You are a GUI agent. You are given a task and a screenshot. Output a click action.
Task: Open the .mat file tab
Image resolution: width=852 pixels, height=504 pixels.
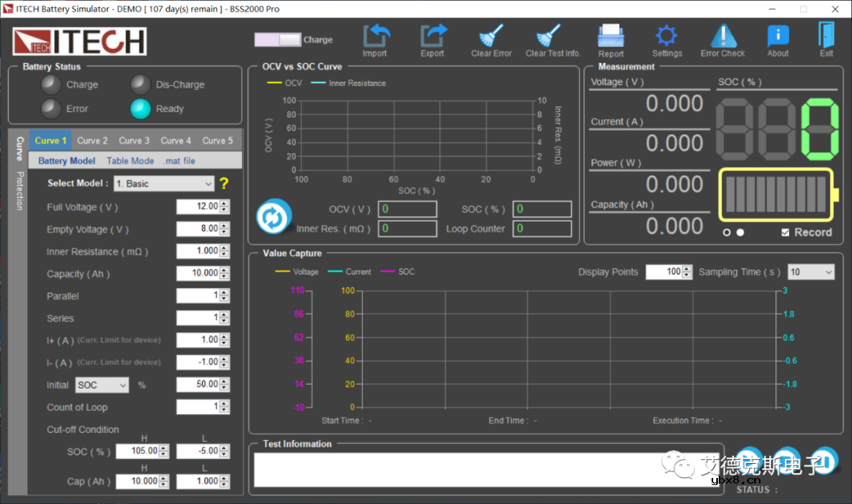[x=179, y=161]
